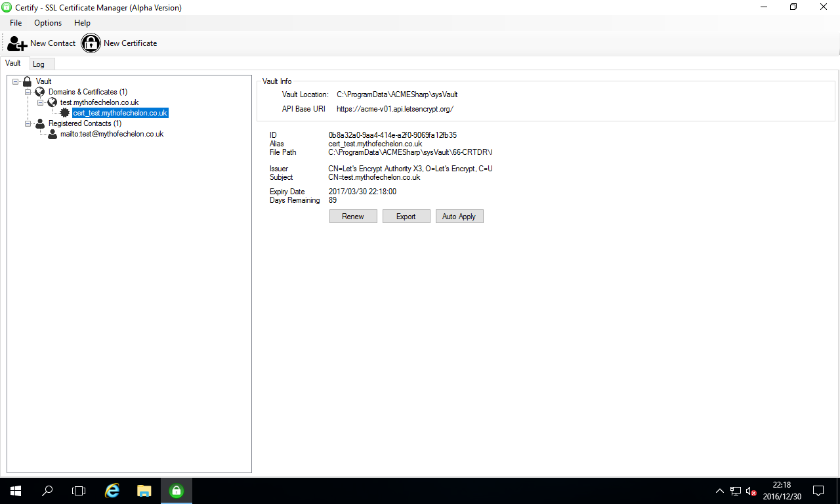The width and height of the screenshot is (840, 504).
Task: Click the Days Remaining value 89
Action: point(333,200)
